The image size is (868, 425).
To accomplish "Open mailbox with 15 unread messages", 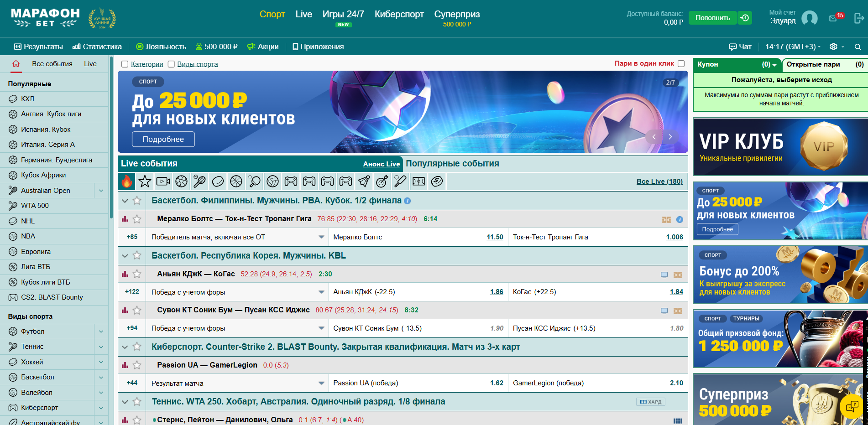I will (x=833, y=18).
